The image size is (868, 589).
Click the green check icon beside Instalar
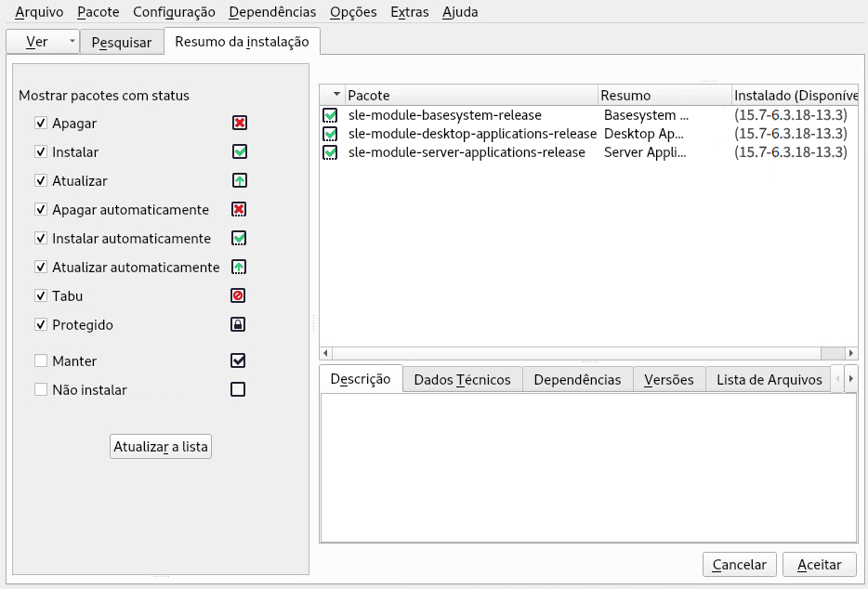239,151
